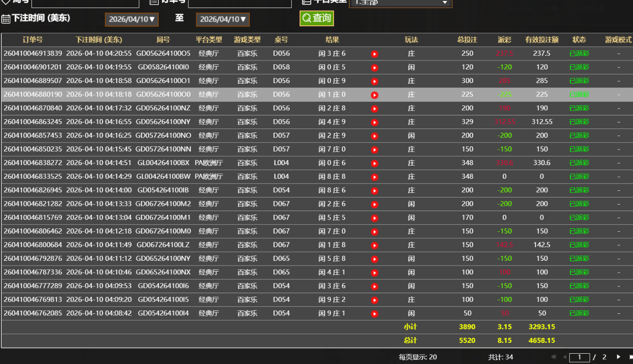Click the 总投注 column header

pos(467,40)
